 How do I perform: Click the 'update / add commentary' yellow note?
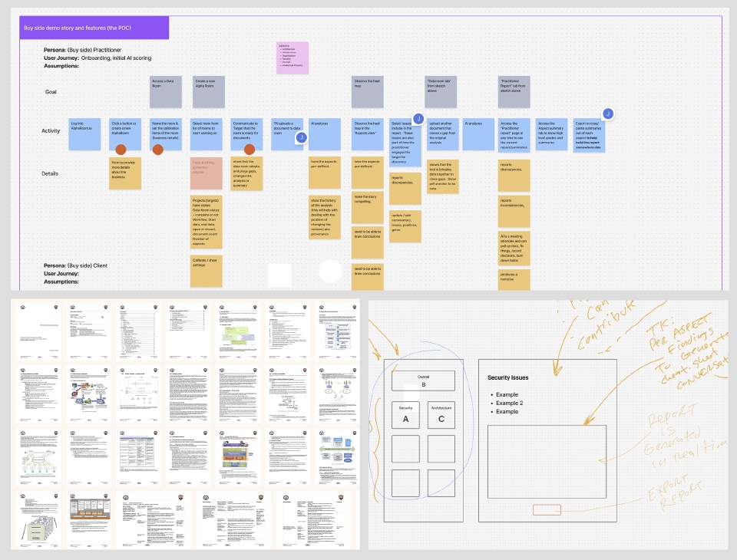click(405, 226)
